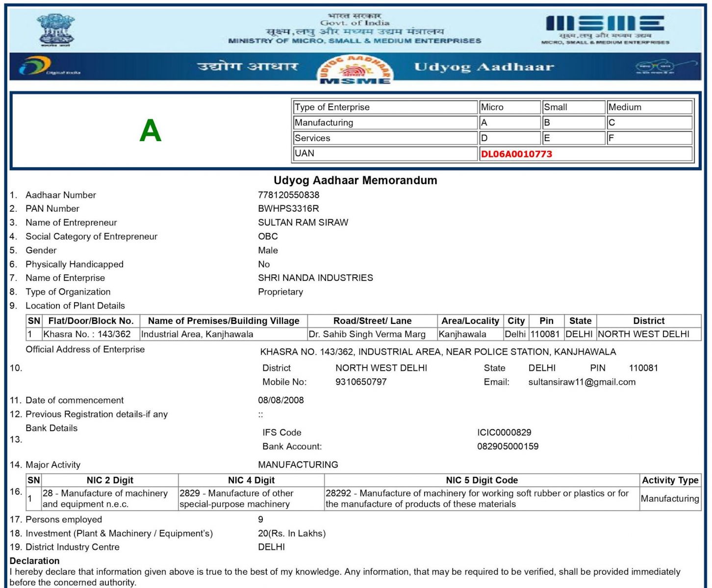Click the email sultansiraw11@gmail.com

(582, 382)
